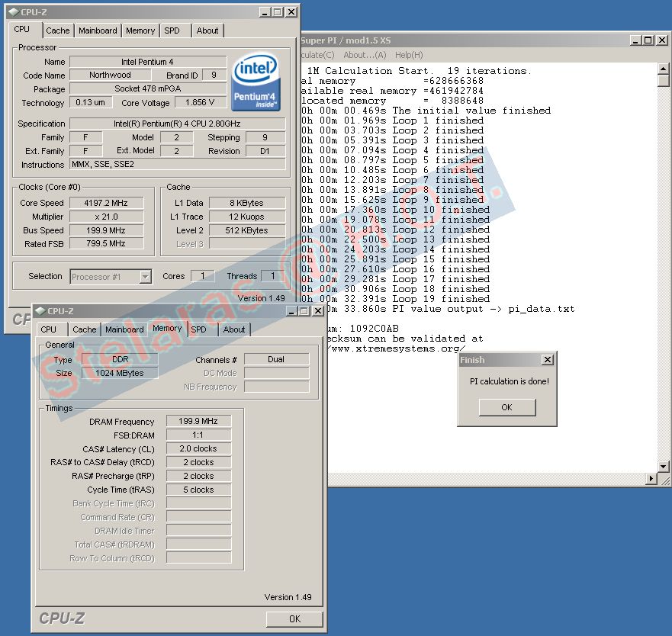The width and height of the screenshot is (672, 636).
Task: Close the Super PI window
Action: 662,40
